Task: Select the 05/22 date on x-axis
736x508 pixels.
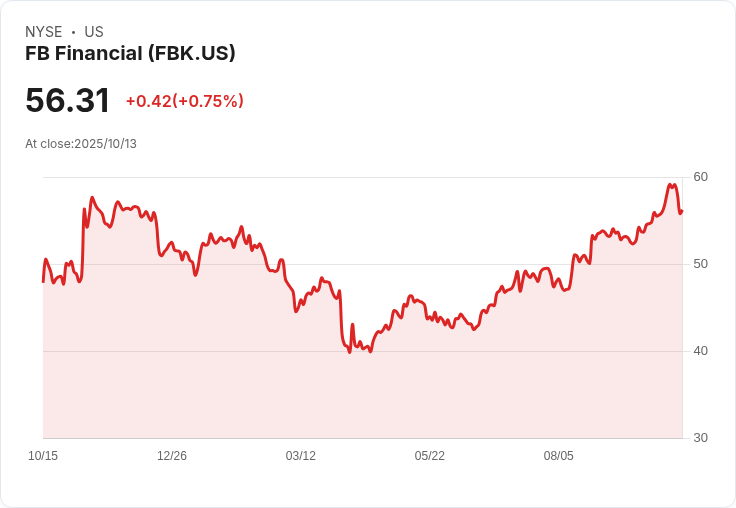Action: click(x=429, y=455)
